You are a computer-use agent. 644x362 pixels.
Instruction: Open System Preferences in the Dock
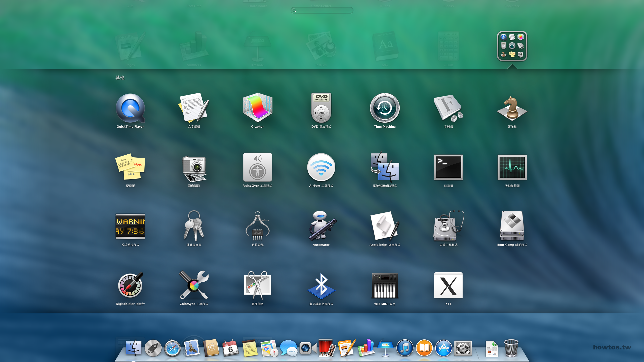(463, 348)
